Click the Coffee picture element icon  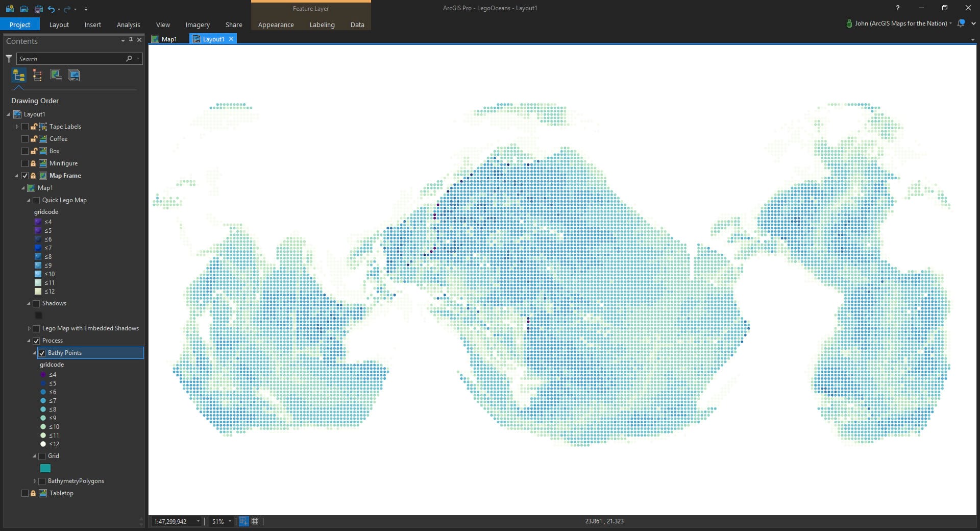(43, 139)
